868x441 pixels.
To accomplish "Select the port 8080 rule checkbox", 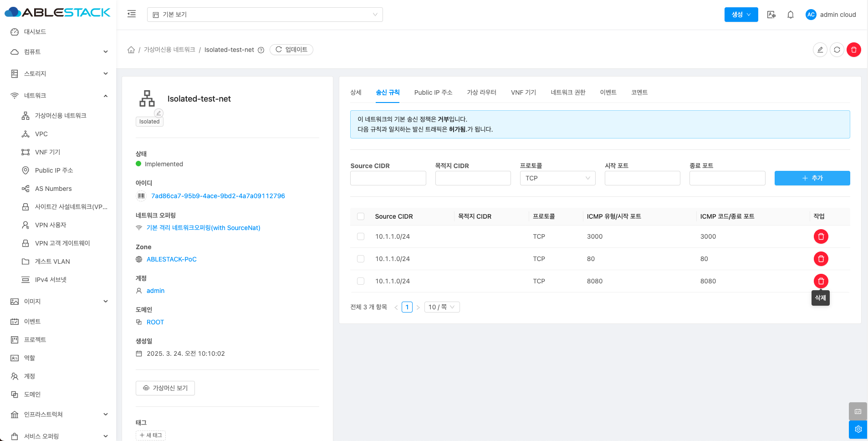I will [361, 281].
